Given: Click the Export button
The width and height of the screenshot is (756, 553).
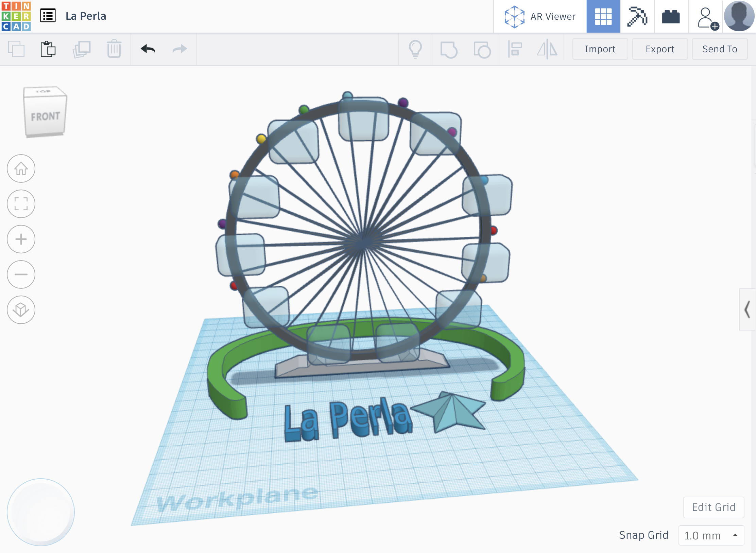Looking at the screenshot, I should coord(660,49).
